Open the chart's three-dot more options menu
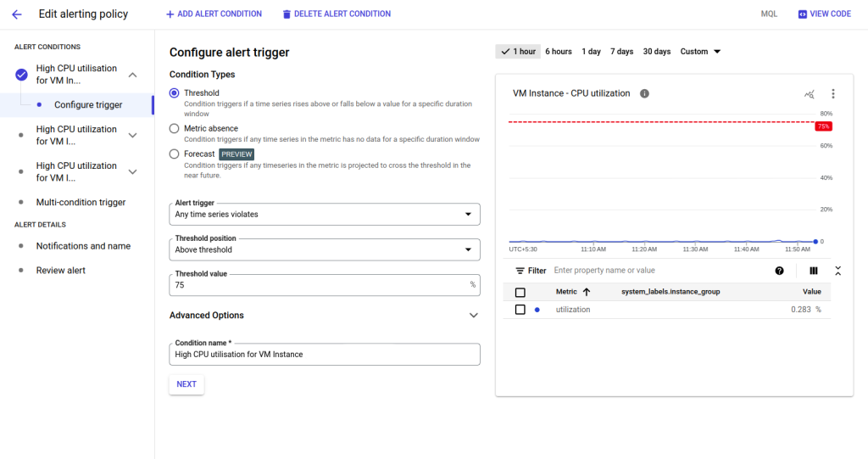This screenshot has width=868, height=459. [832, 94]
